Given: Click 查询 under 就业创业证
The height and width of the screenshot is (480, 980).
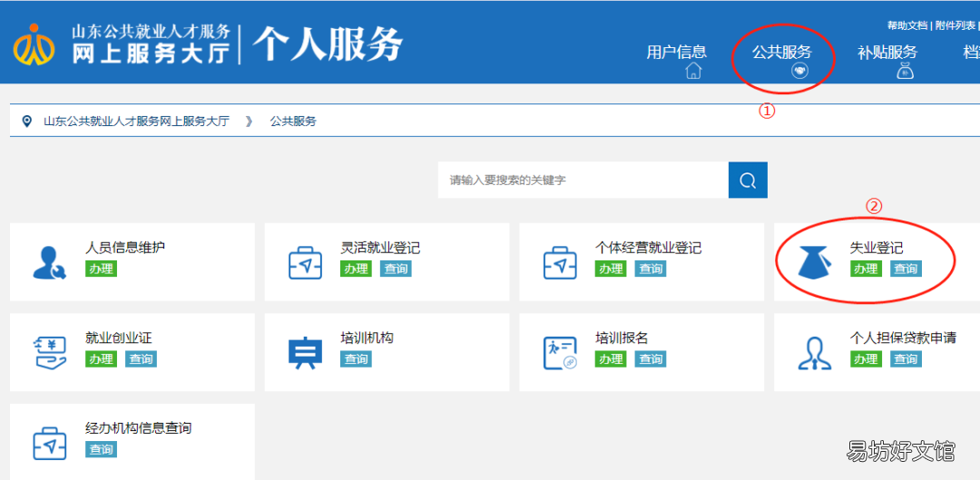Looking at the screenshot, I should pyautogui.click(x=141, y=358).
